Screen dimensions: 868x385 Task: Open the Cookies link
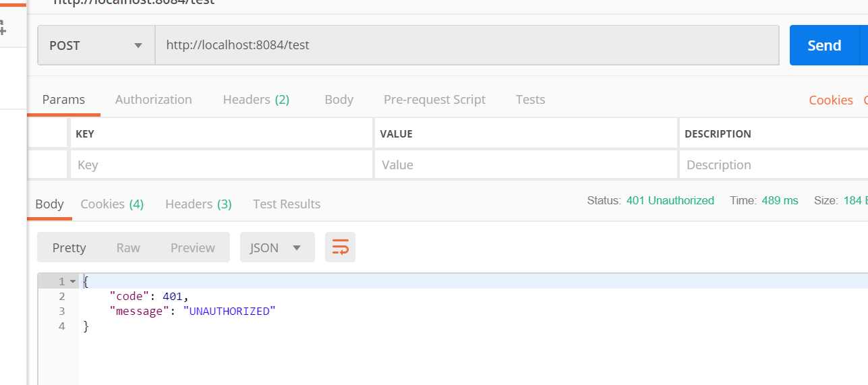(x=831, y=100)
